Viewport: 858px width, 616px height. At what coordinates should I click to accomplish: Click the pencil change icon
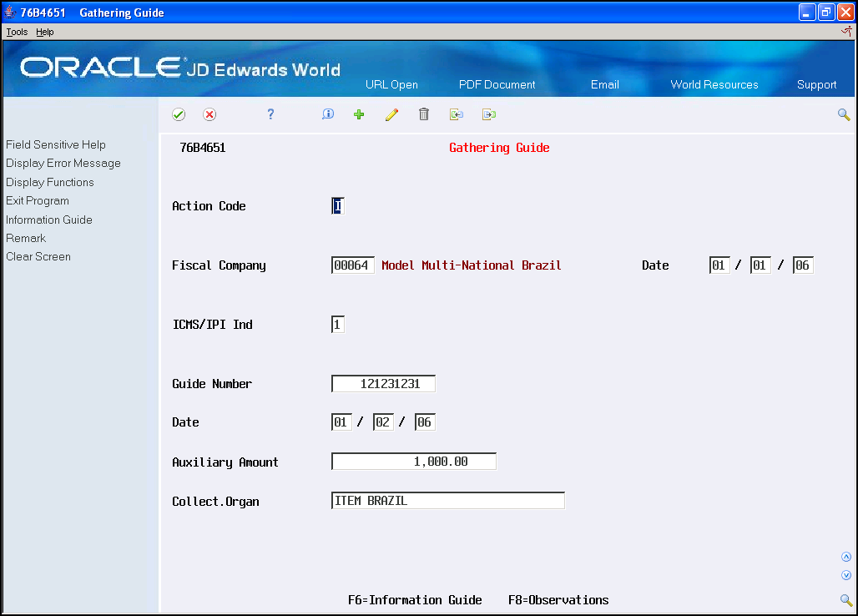click(x=391, y=114)
